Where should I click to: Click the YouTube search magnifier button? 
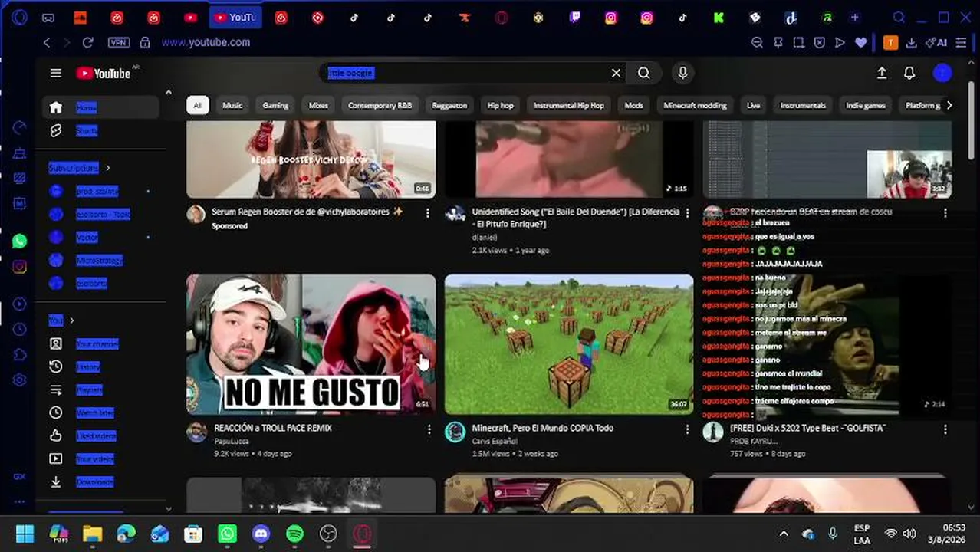coord(644,73)
